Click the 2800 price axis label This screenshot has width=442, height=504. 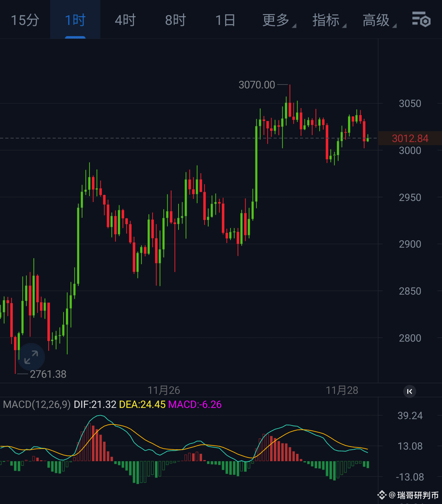pos(410,338)
